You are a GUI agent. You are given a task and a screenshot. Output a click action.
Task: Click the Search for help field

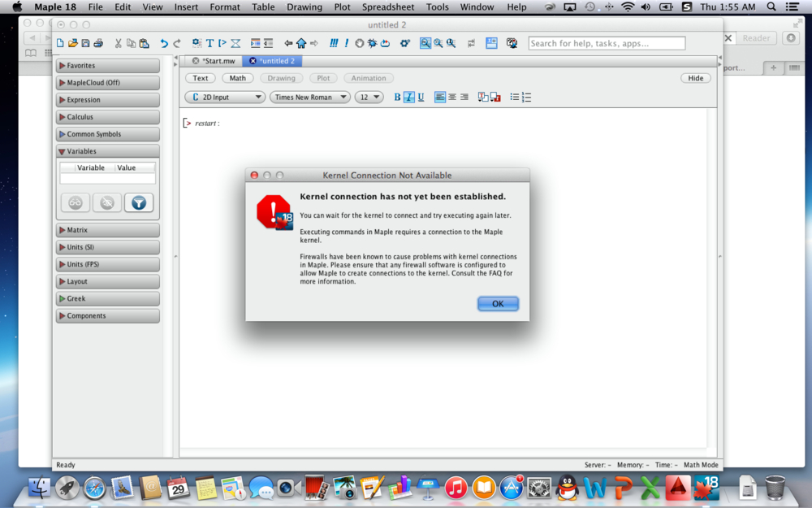pos(607,44)
